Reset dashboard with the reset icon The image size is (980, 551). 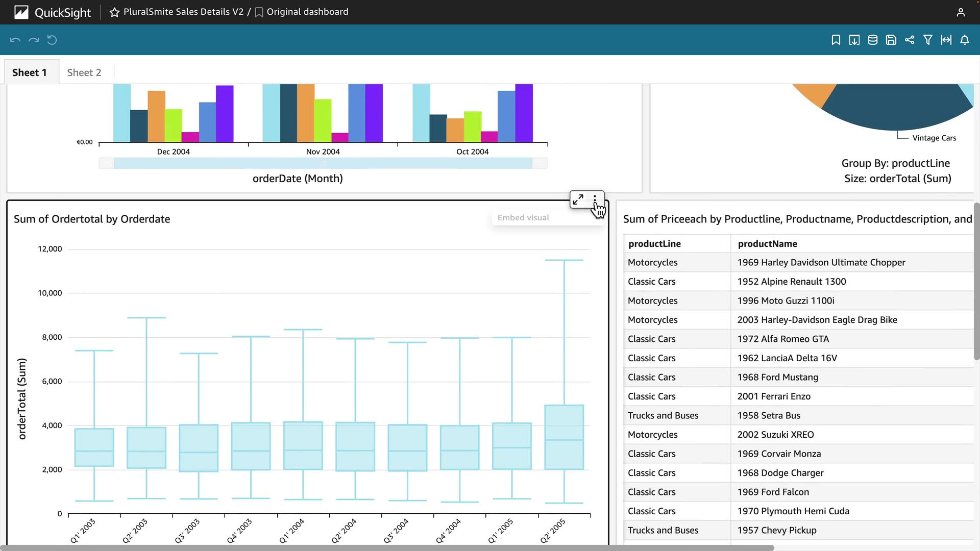(52, 40)
